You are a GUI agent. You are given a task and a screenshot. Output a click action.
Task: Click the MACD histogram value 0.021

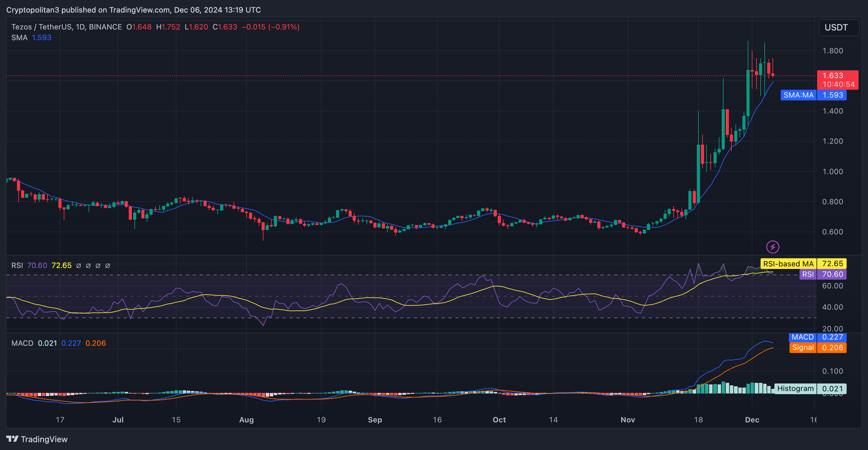coord(47,343)
